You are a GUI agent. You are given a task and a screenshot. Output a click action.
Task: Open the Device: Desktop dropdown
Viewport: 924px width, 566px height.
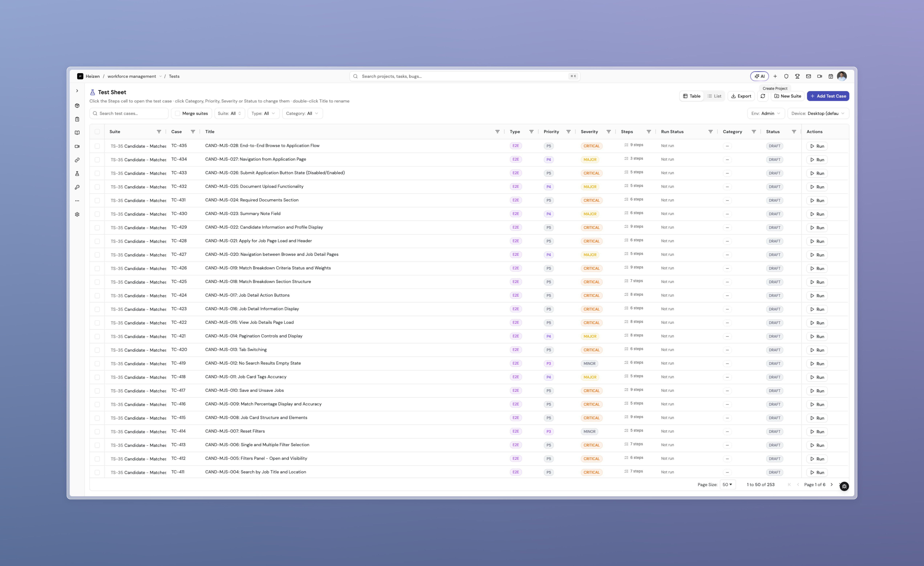point(818,113)
